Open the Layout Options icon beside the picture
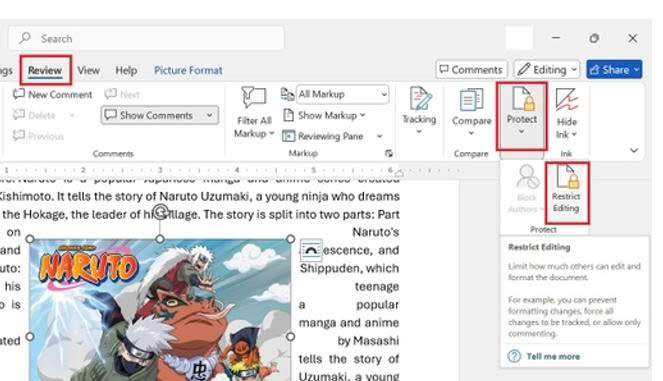The image size is (663, 381). click(x=311, y=250)
